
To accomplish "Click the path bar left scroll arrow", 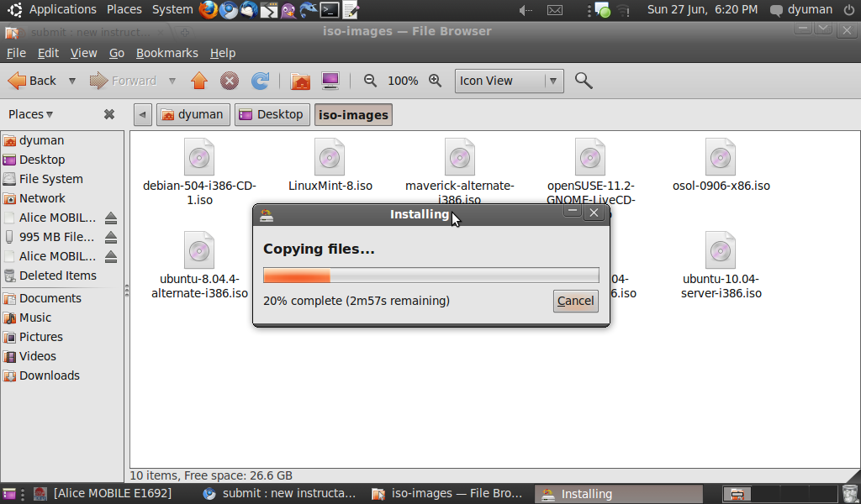I will tap(142, 114).
